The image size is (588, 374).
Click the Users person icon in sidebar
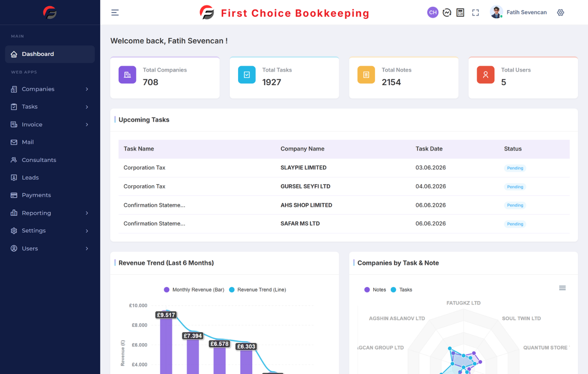tap(14, 248)
